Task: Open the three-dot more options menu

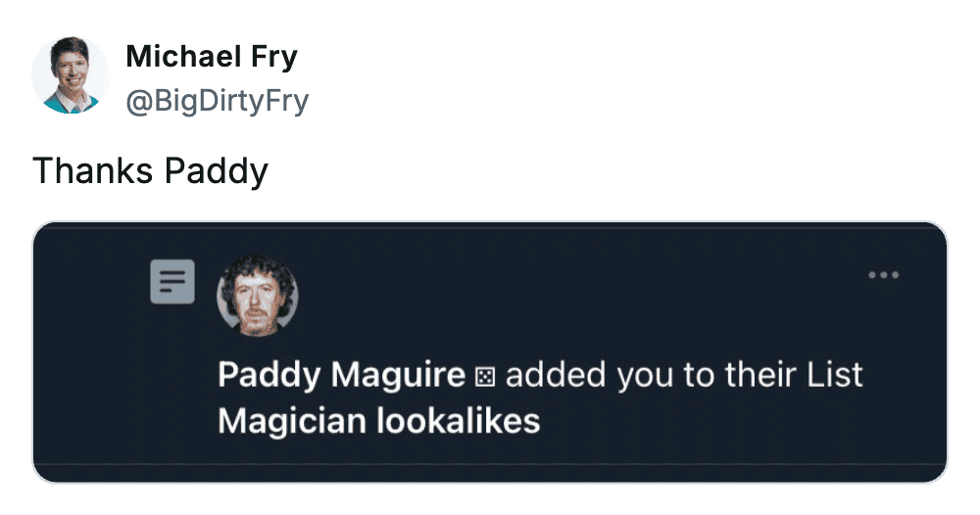Action: coord(883,275)
